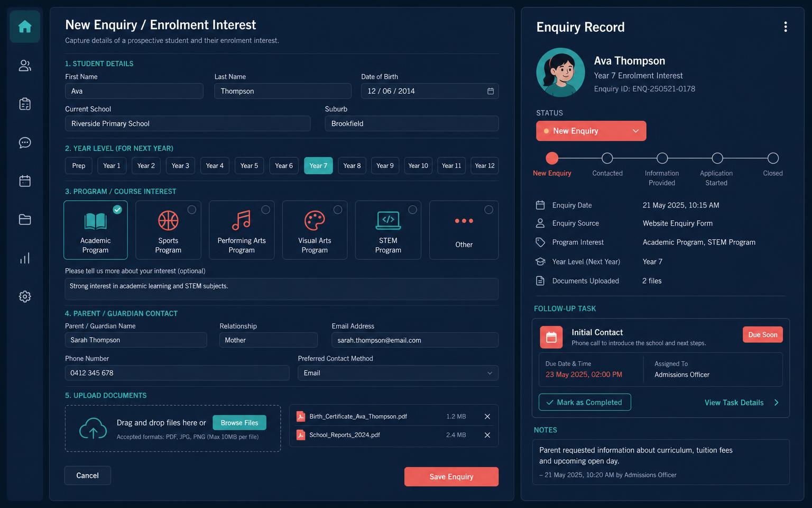Select the Performing Arts Program card
This screenshot has width=812, height=508.
point(242,230)
